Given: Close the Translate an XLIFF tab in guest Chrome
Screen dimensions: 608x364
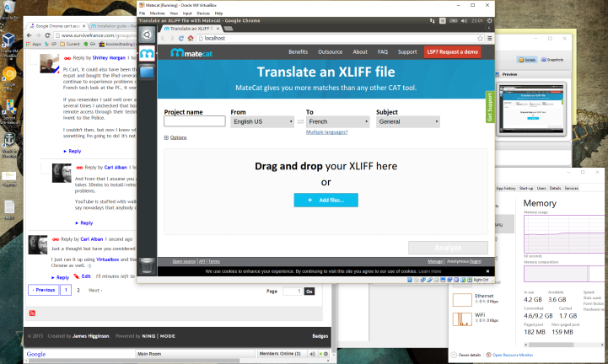Looking at the screenshot, I should tap(218, 29).
